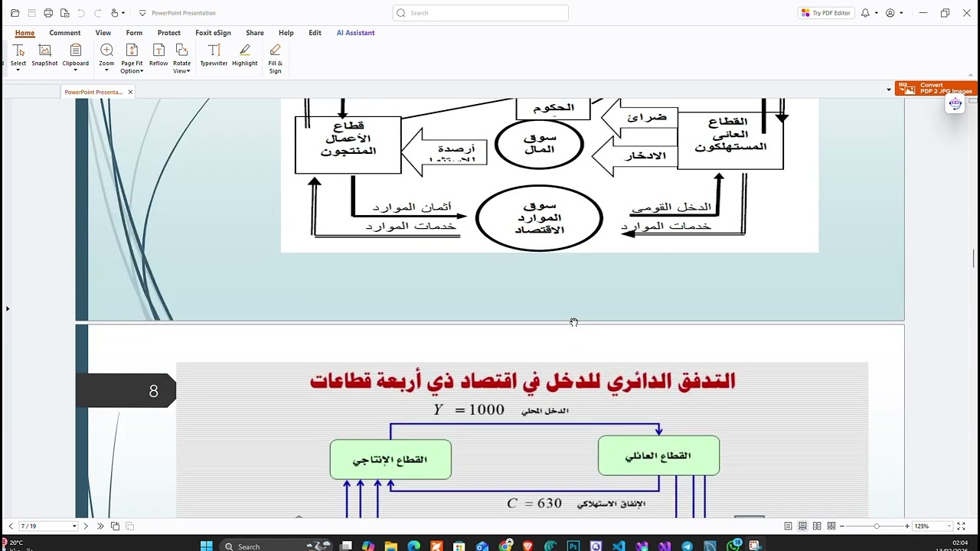The image size is (980, 551).
Task: Click the Open file folder icon
Action: click(x=15, y=13)
